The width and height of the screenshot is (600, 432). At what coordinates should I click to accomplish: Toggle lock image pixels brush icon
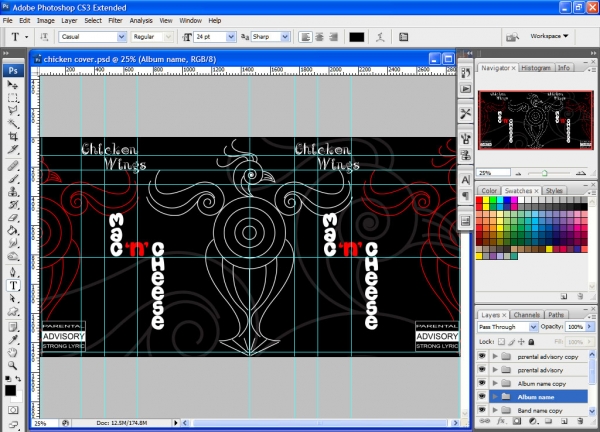[x=512, y=342]
